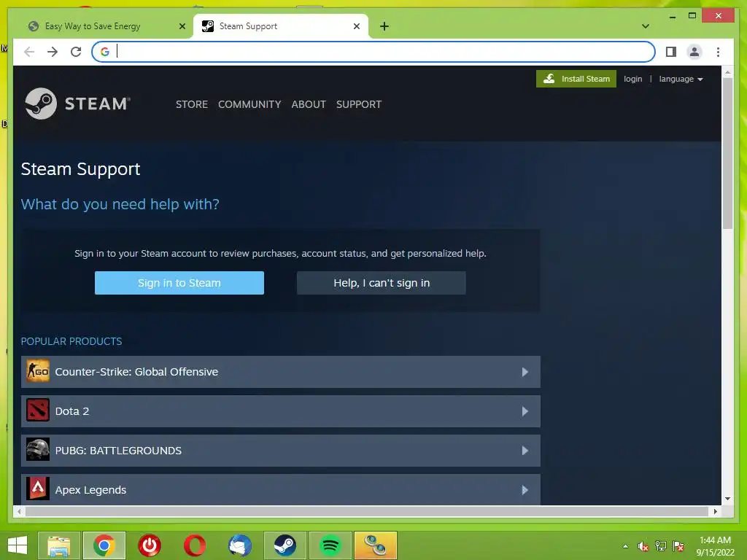Open the SUPPORT menu item
The image size is (747, 560).
point(359,104)
